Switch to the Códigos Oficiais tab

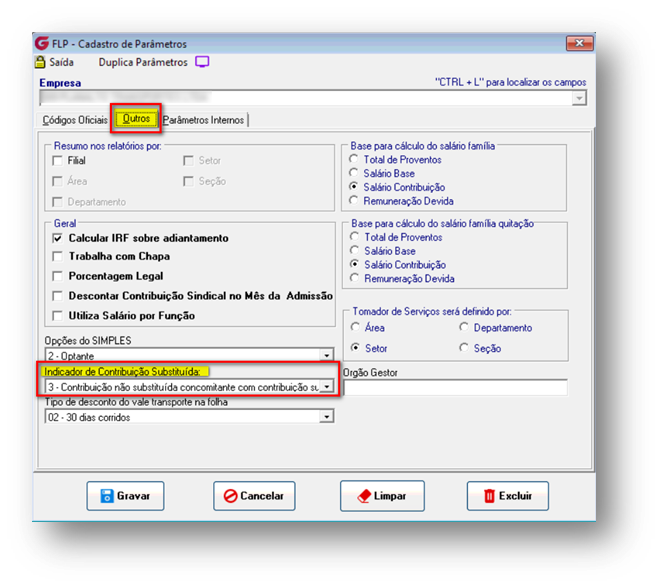coord(75,120)
